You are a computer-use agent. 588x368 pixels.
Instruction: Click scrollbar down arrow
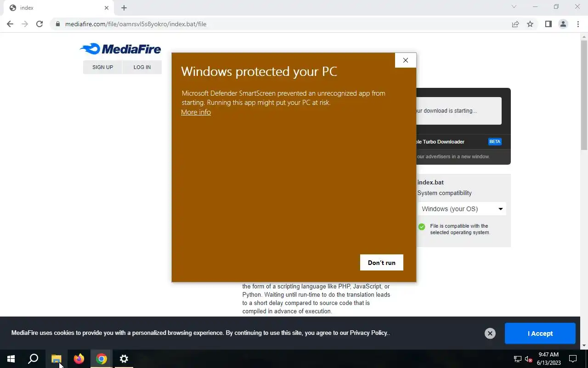coord(584,345)
